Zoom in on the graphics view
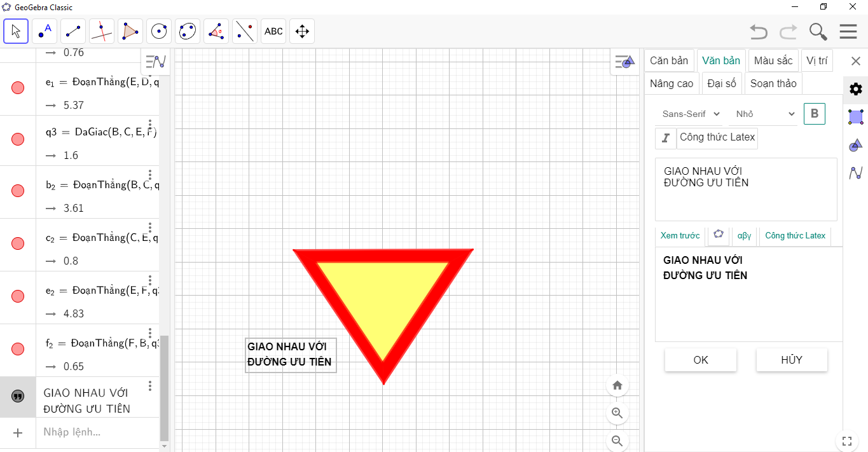The image size is (868, 452). tap(616, 413)
